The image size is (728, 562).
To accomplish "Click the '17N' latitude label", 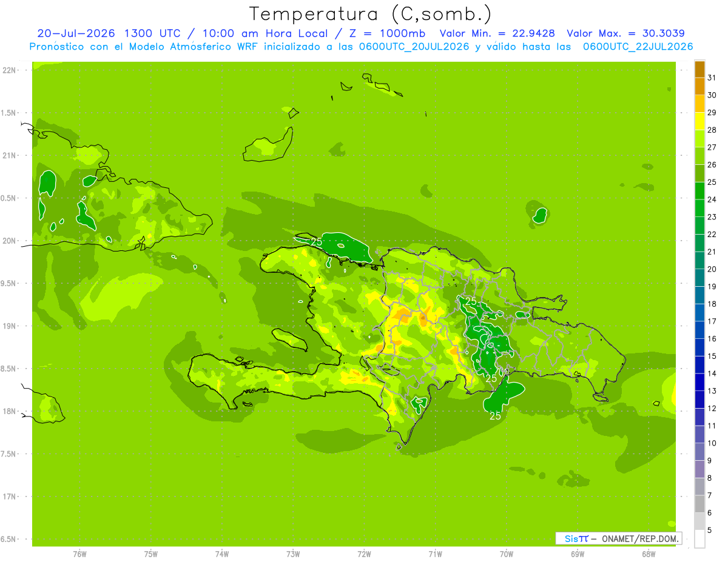I will point(10,496).
